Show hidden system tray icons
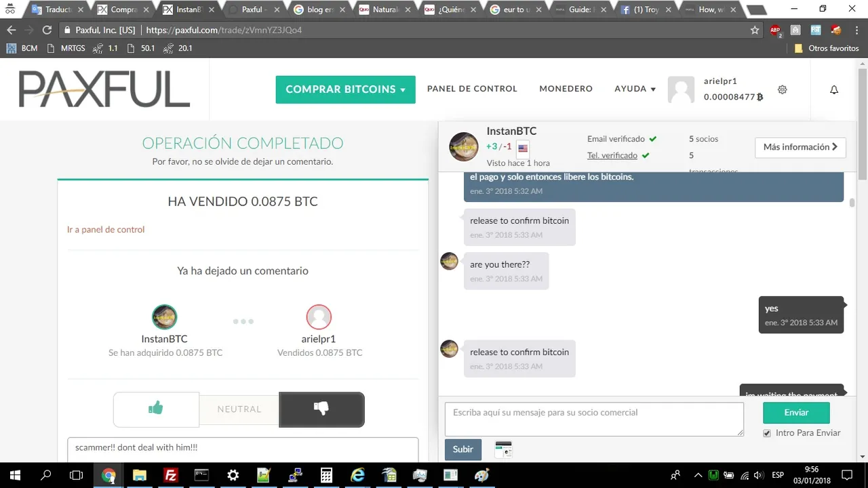 click(x=698, y=475)
